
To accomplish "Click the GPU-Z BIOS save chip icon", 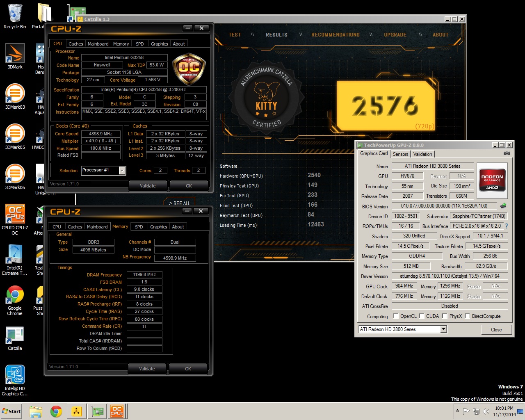I will tap(503, 205).
